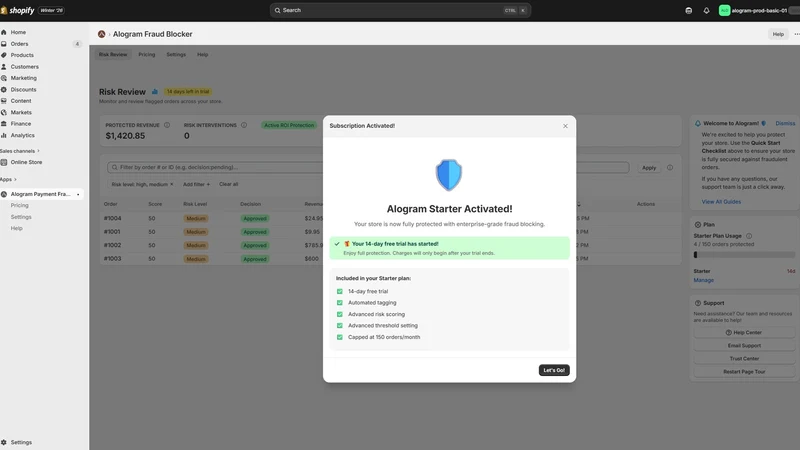
Task: Toggle the Automated tagging checkbox
Action: coord(340,303)
